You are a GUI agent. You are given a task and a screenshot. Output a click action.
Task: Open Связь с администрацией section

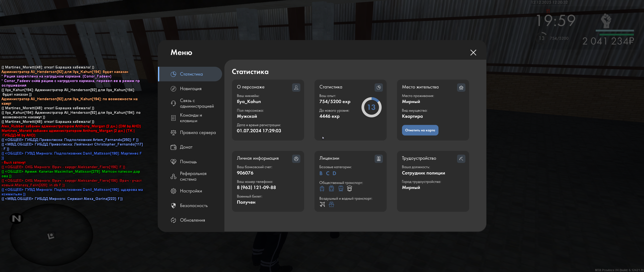pos(196,103)
